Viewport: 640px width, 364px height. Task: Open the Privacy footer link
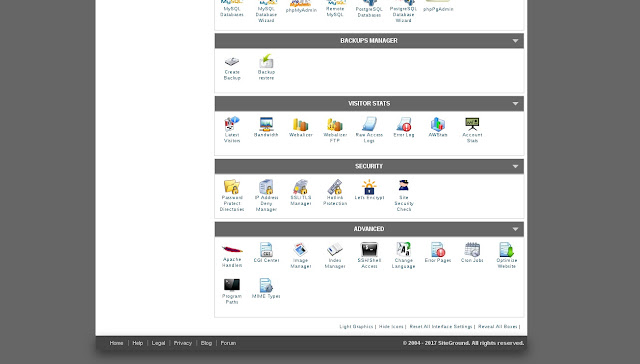182,343
